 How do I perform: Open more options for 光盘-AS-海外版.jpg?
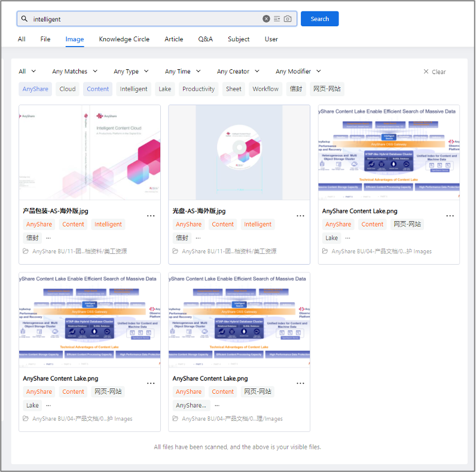(x=300, y=216)
